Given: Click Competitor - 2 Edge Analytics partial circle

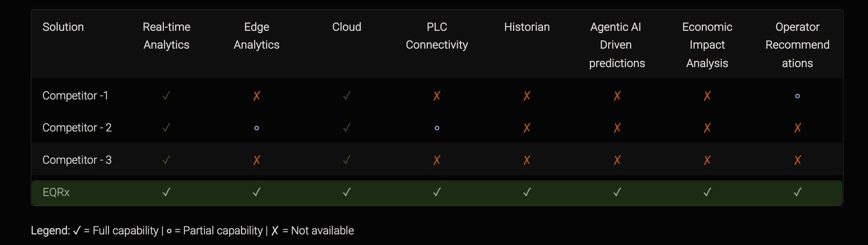Looking at the screenshot, I should click(256, 128).
